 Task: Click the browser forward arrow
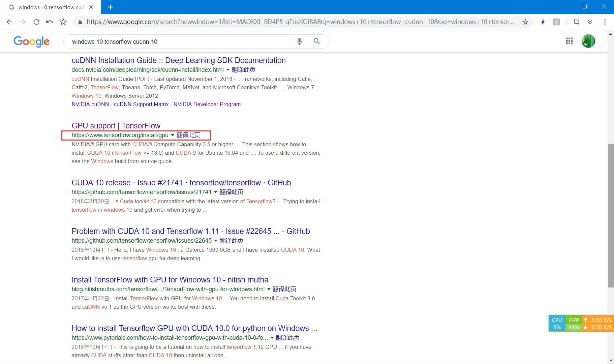click(23, 22)
